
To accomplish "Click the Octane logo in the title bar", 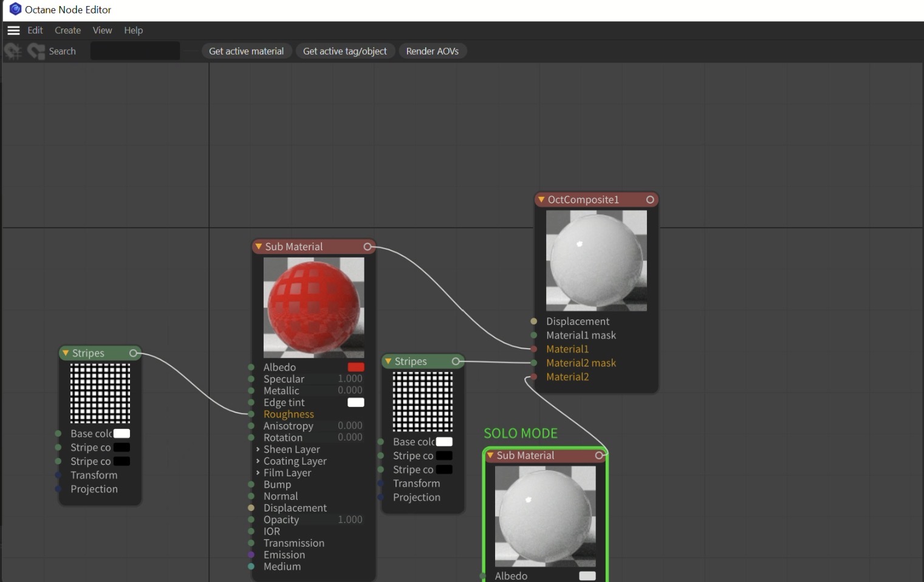I will pos(15,9).
